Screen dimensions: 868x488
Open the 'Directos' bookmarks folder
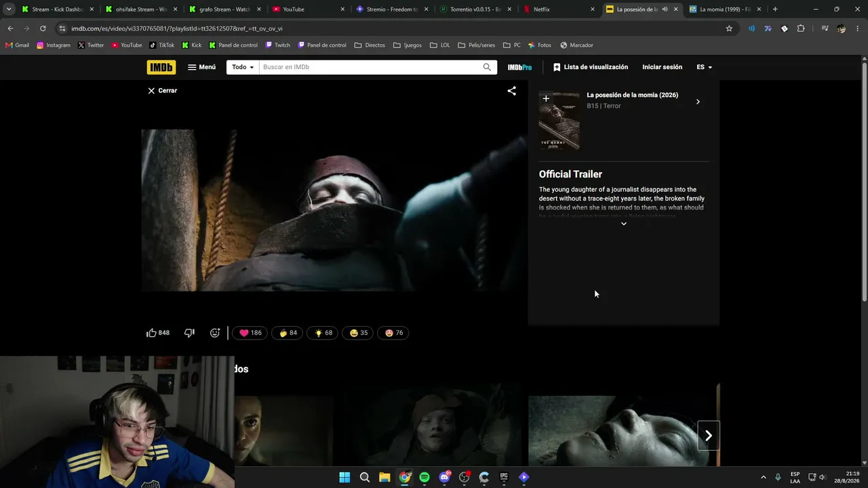click(x=370, y=45)
